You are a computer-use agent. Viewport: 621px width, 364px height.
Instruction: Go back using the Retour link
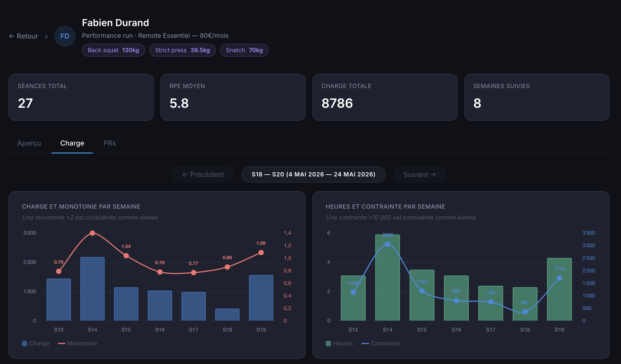23,36
